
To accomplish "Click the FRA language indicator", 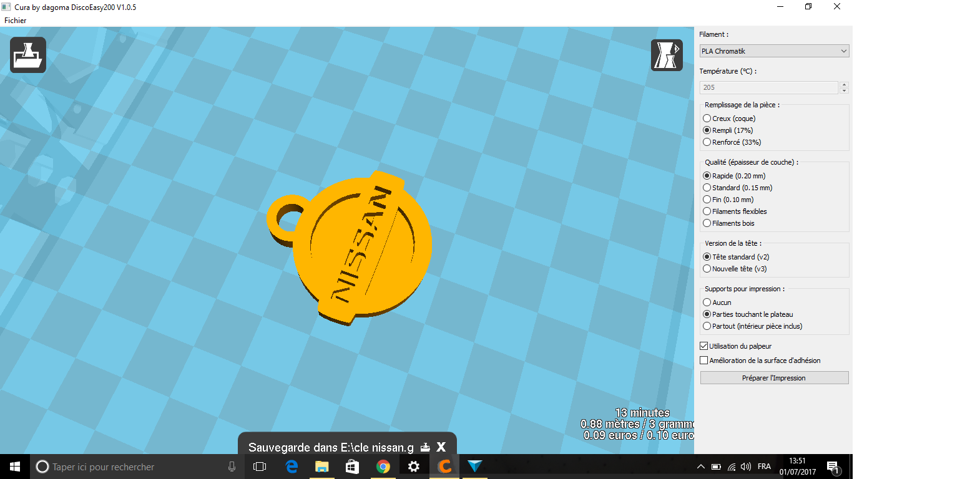I will [765, 467].
